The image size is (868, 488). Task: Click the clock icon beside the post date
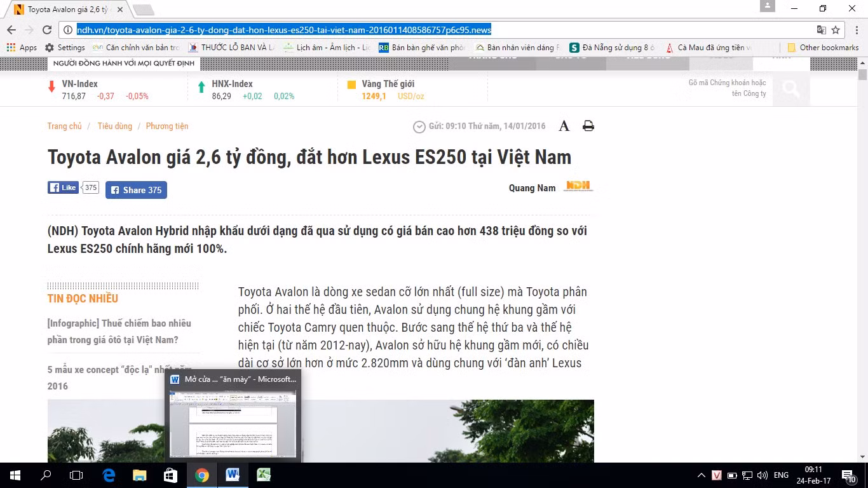click(419, 126)
